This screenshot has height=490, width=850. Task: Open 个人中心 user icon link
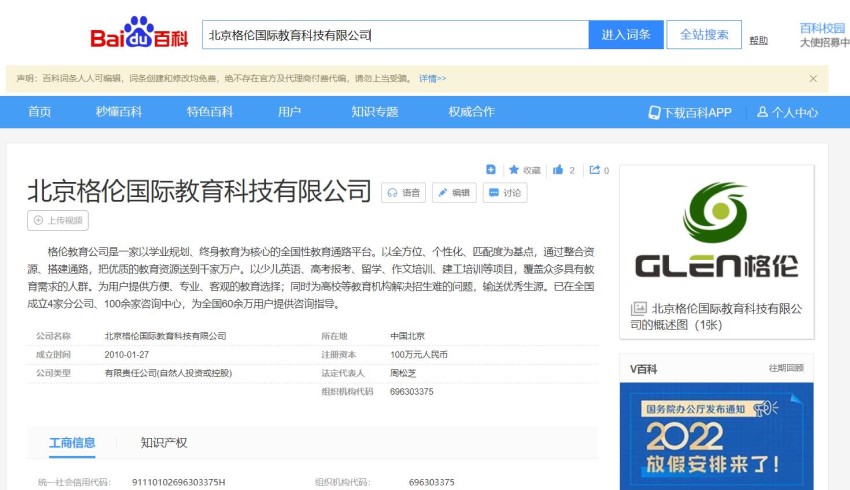pyautogui.click(x=787, y=112)
